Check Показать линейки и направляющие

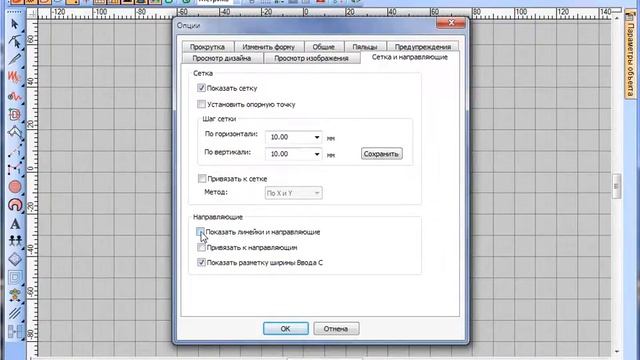[200, 232]
